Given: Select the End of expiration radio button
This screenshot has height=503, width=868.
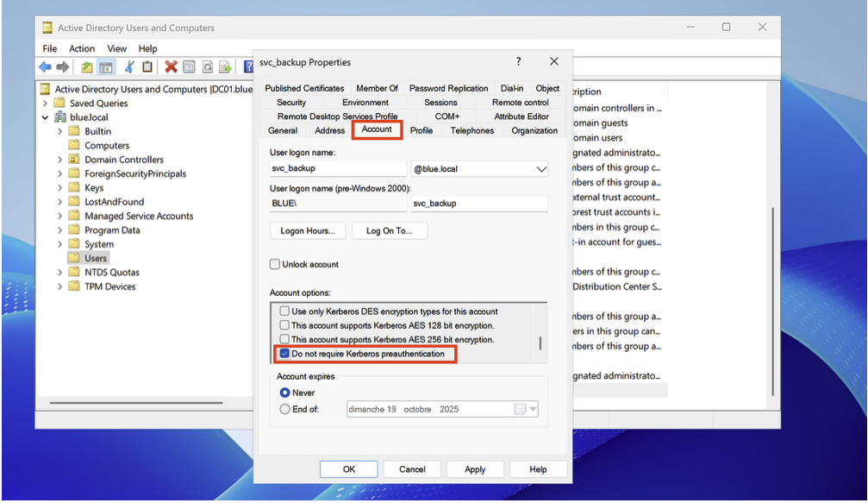Looking at the screenshot, I should [x=284, y=409].
